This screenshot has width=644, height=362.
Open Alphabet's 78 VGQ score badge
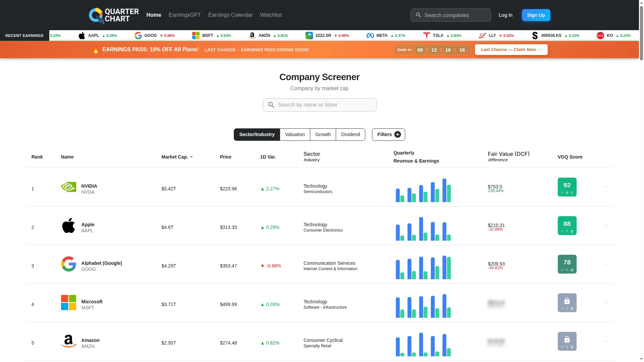click(x=567, y=264)
